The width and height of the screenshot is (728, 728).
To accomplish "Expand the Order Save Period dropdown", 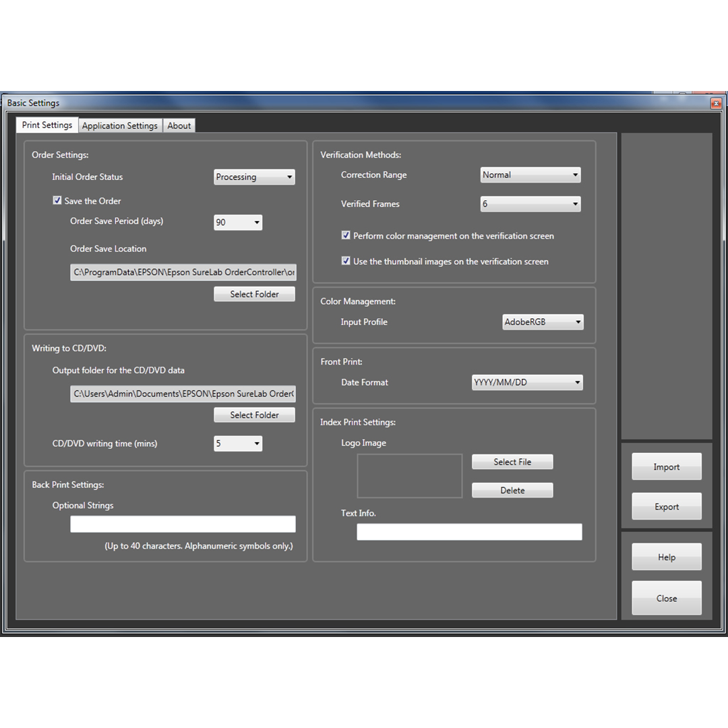I will [x=238, y=222].
